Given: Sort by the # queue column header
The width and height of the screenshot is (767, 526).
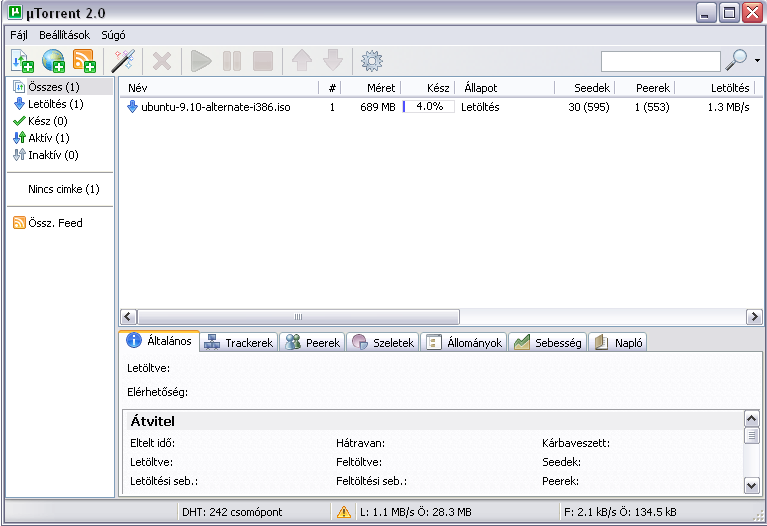Looking at the screenshot, I should 330,88.
